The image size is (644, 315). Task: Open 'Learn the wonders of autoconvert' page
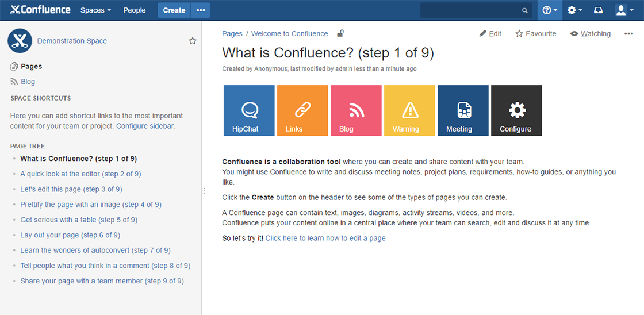pyautogui.click(x=95, y=251)
